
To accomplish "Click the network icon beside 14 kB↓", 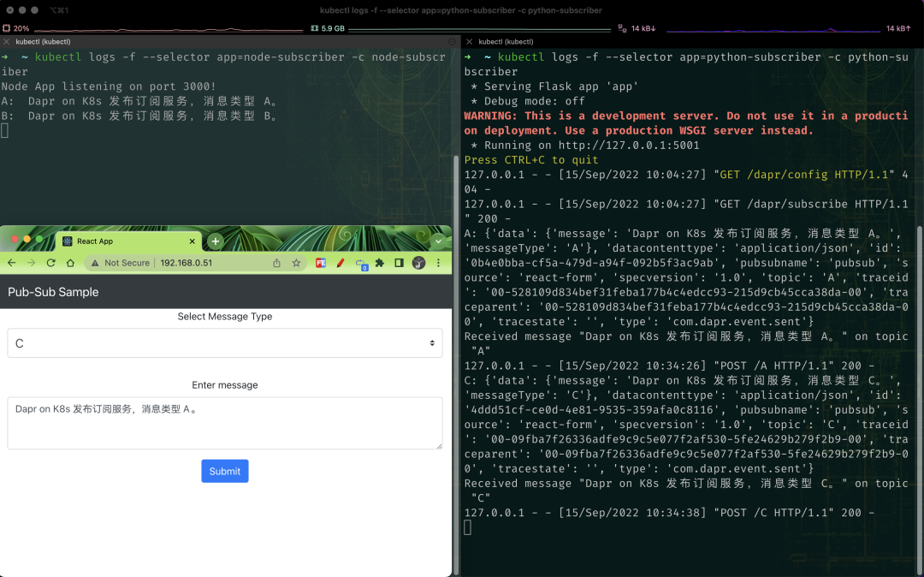I will [x=622, y=28].
